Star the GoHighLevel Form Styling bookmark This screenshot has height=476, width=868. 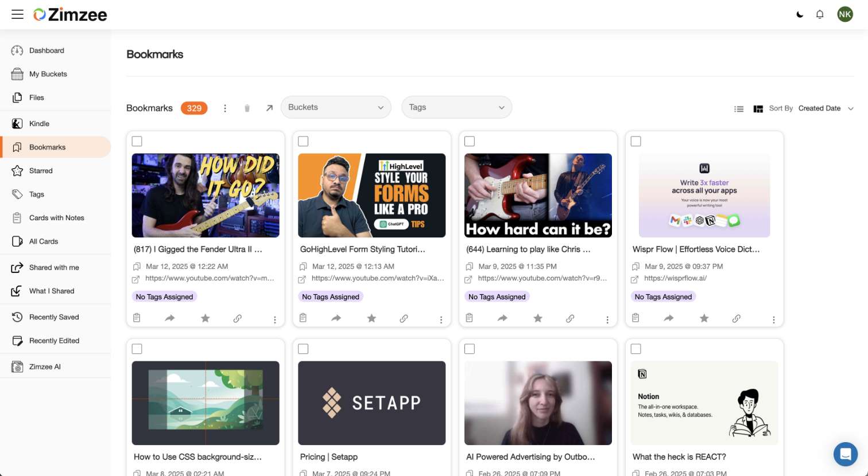[371, 318]
